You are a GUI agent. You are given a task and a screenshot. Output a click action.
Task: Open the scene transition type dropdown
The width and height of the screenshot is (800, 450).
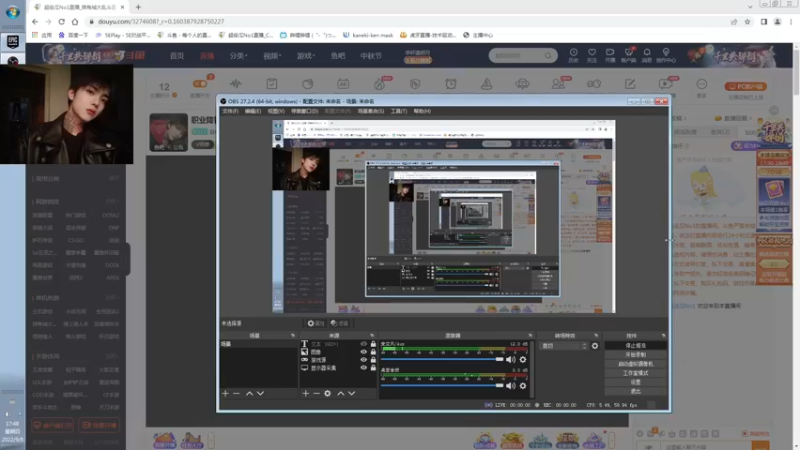click(564, 346)
